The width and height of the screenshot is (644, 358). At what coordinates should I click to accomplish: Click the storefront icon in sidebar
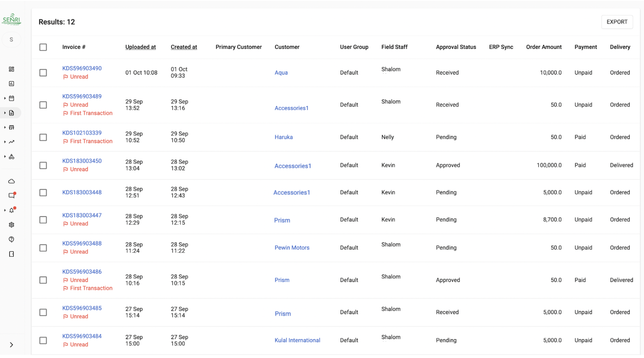tap(11, 127)
